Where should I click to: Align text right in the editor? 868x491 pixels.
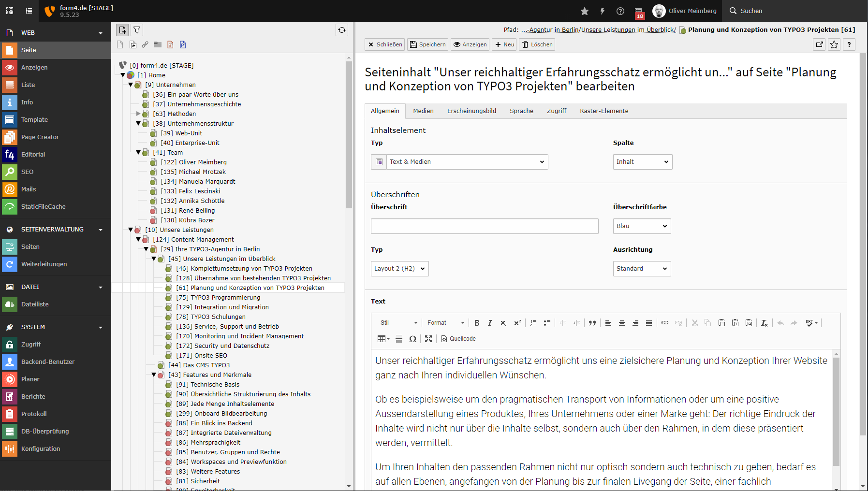(x=635, y=323)
